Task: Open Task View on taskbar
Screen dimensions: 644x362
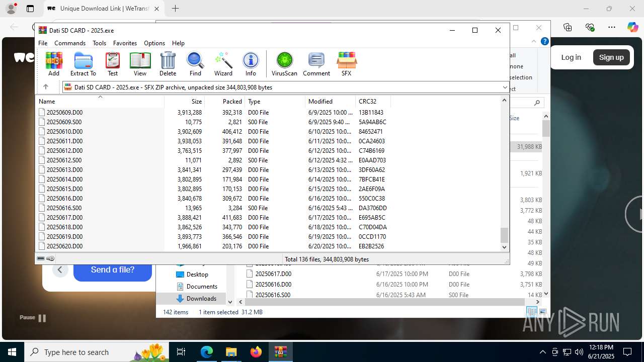Action: point(181,352)
